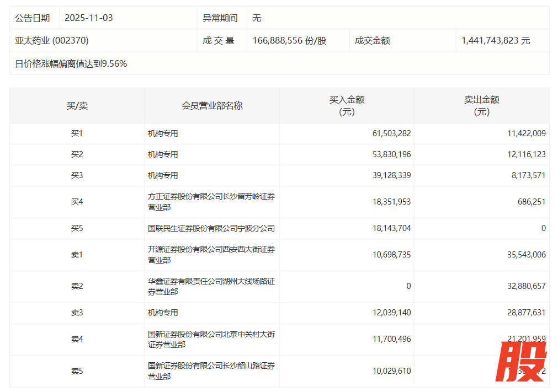Open 国新证券 长沙韶山路证券营业部 entry
This screenshot has width=558, height=392.
211,371
